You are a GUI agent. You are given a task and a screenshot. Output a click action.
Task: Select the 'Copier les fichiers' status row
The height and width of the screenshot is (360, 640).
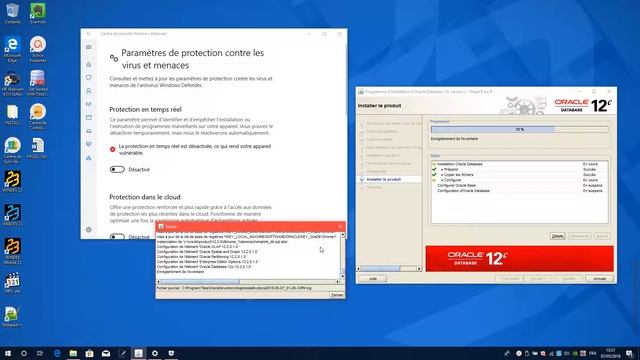click(519, 175)
